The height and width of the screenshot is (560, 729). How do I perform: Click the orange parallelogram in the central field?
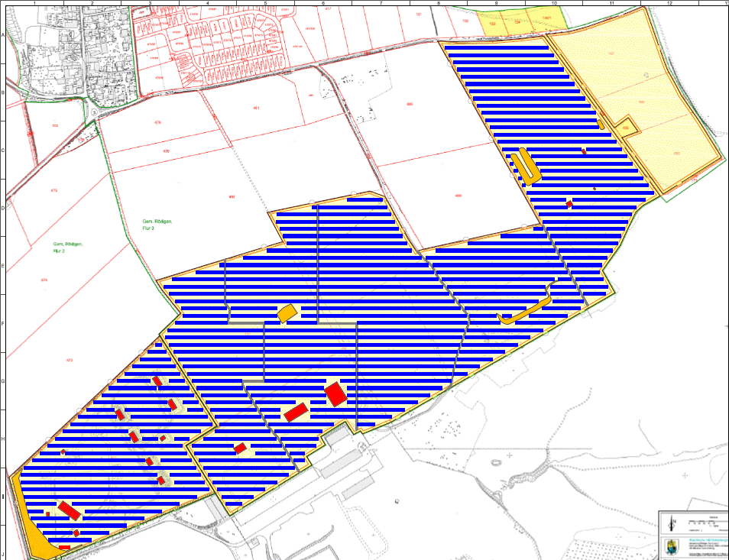287,313
